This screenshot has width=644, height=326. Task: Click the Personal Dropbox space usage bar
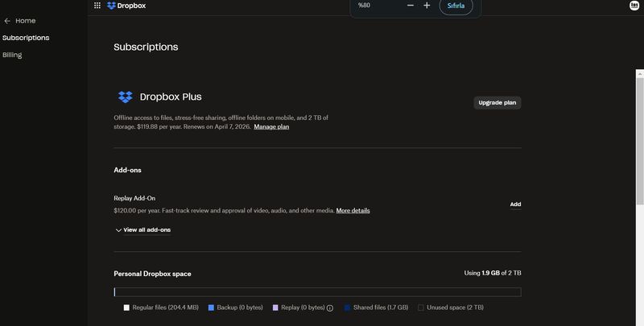(x=317, y=292)
